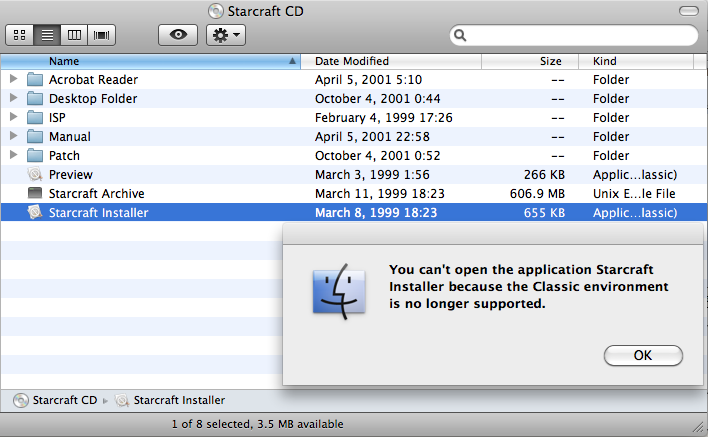The image size is (708, 437).
Task: Select the Desktop Folder icon
Action: click(35, 98)
